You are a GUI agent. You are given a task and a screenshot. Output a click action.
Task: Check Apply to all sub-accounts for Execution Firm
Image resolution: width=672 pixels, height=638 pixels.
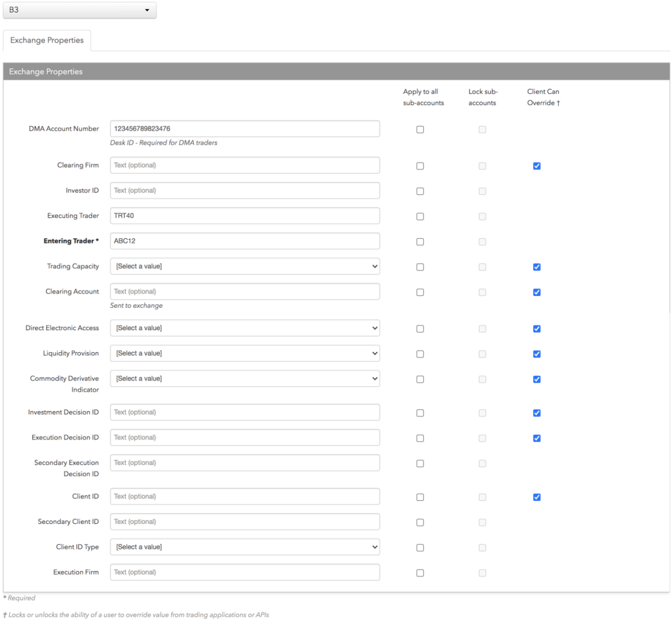(420, 573)
